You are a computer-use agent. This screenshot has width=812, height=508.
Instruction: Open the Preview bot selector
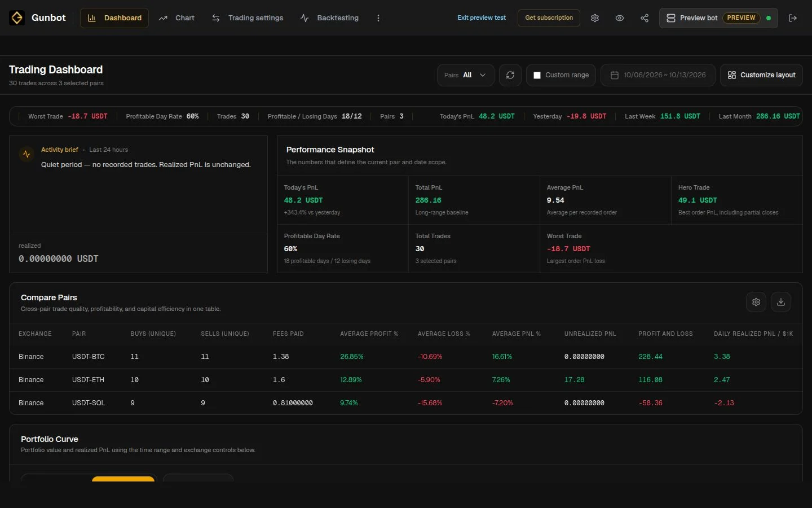coord(718,18)
